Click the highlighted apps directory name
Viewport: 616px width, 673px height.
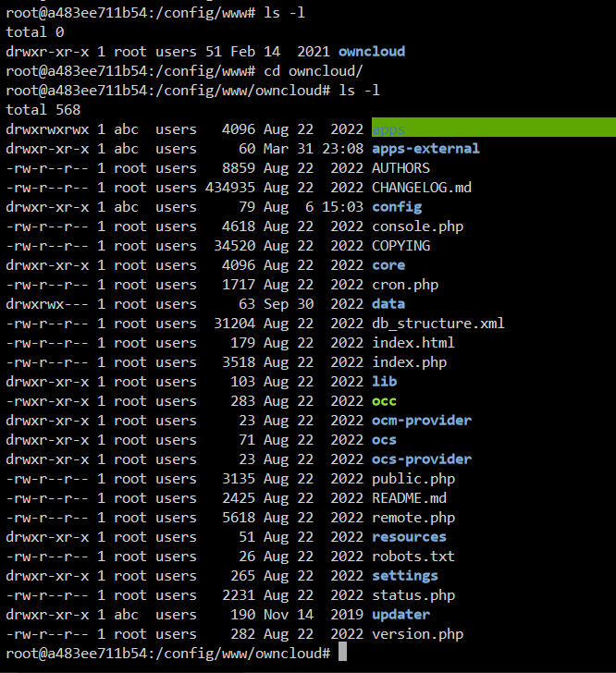coord(388,129)
